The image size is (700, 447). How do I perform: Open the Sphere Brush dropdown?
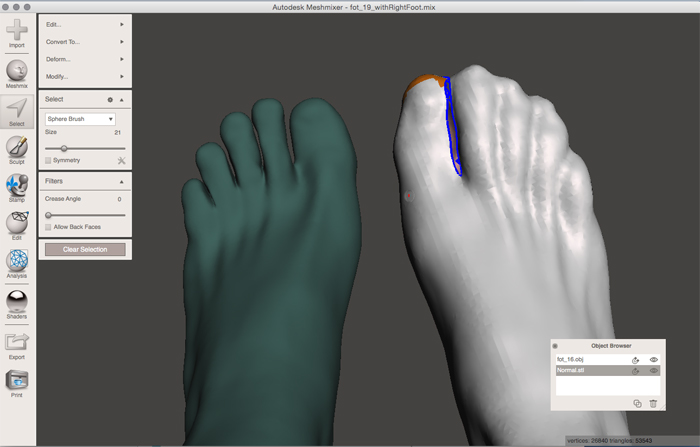(80, 119)
